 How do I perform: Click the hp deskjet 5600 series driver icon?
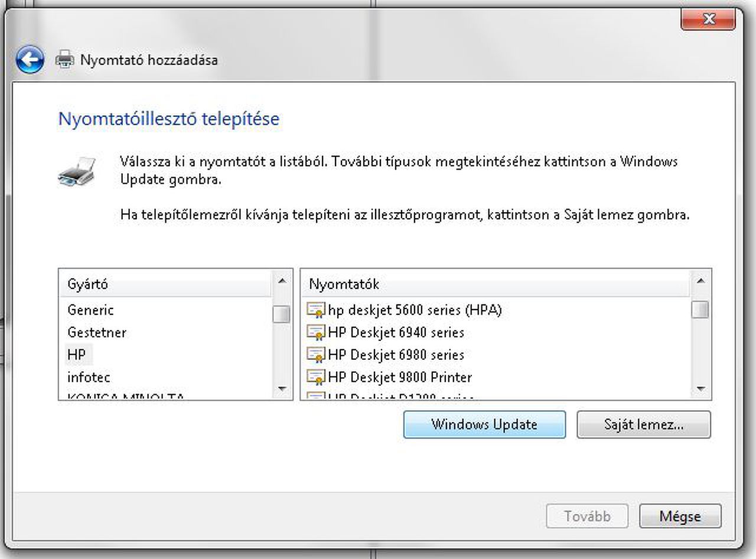coord(317,310)
